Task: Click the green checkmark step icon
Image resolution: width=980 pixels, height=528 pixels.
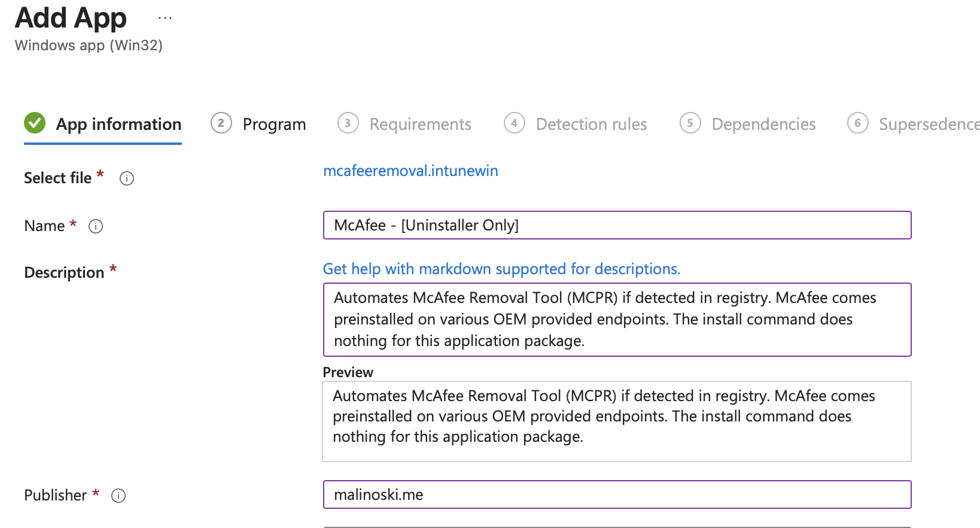Action: tap(35, 123)
